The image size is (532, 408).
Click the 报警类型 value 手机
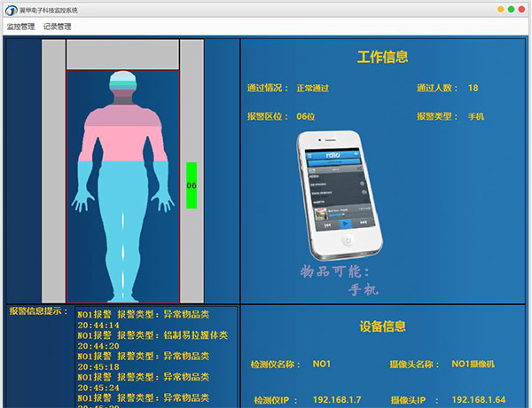click(475, 116)
